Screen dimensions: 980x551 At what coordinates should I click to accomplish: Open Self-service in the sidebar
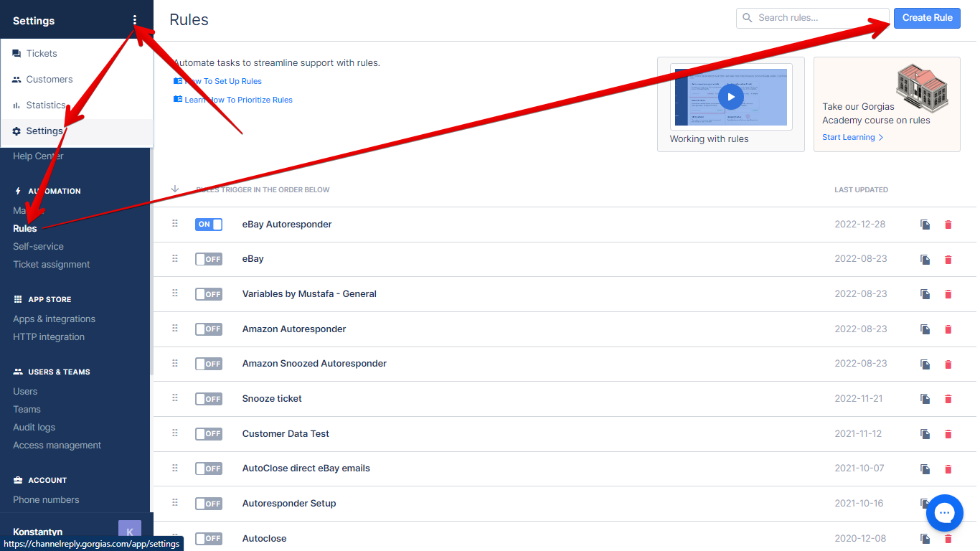pyautogui.click(x=38, y=246)
